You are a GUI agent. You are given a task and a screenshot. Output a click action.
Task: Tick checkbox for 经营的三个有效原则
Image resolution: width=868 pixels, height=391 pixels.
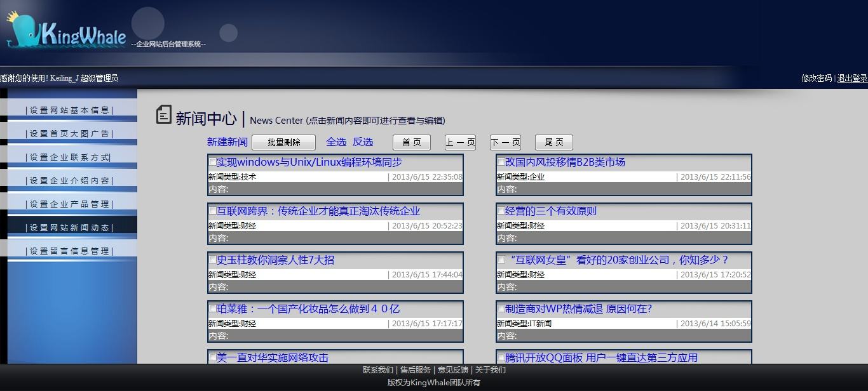click(x=501, y=211)
